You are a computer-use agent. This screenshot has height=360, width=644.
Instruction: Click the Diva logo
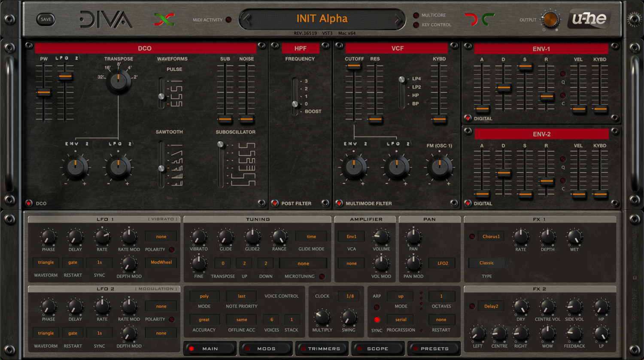click(x=106, y=19)
